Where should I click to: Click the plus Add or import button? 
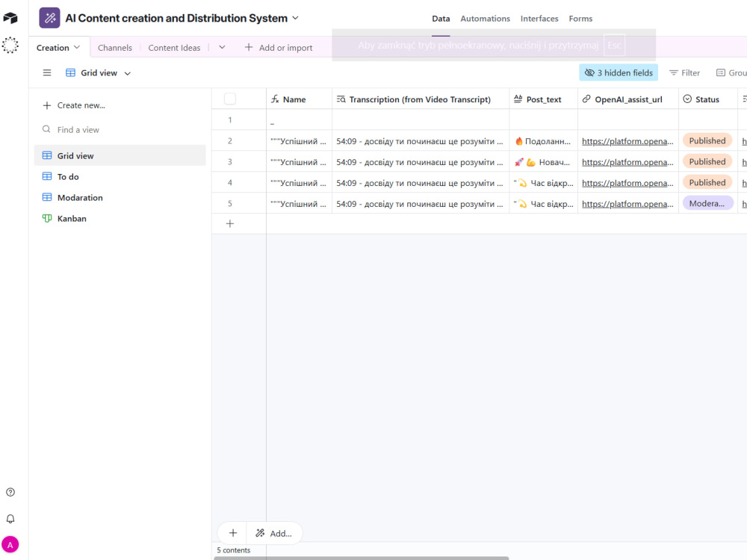coord(279,48)
